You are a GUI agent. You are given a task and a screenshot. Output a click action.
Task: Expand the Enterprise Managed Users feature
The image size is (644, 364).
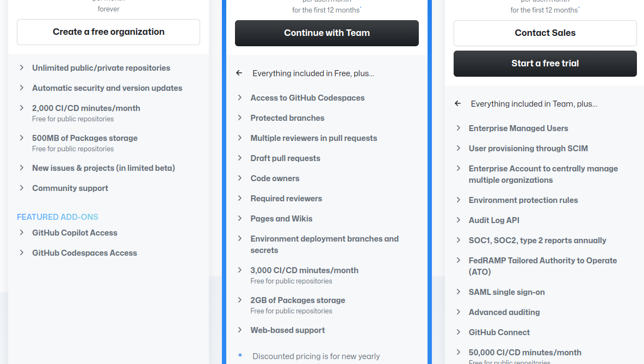coord(458,128)
